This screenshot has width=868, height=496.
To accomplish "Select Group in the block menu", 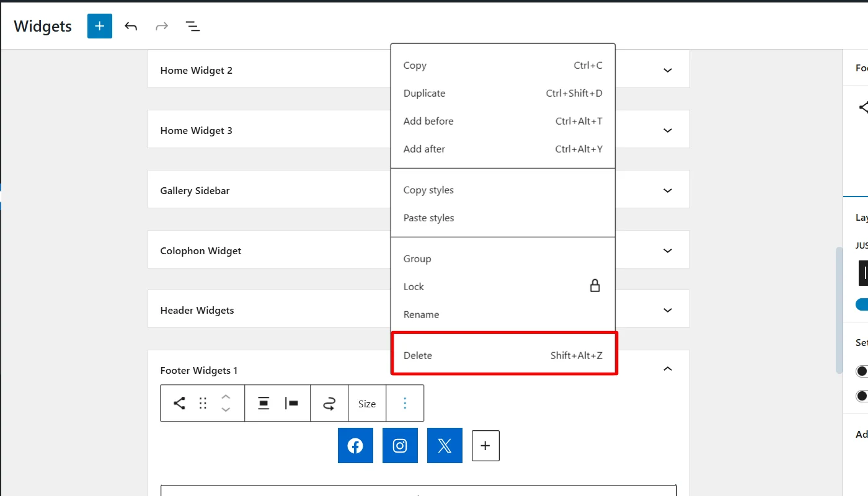I will pyautogui.click(x=503, y=259).
